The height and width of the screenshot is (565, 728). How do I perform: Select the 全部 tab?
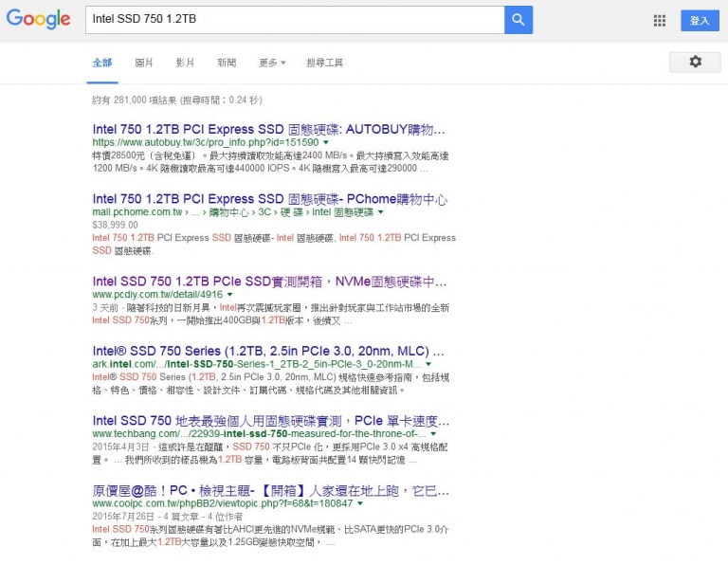(x=102, y=63)
